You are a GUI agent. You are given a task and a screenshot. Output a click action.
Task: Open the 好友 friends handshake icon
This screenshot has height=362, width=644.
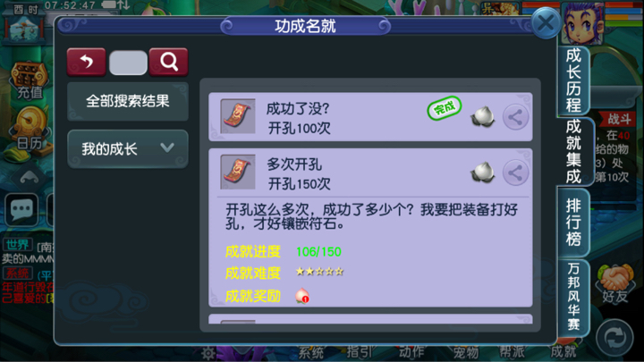(614, 283)
